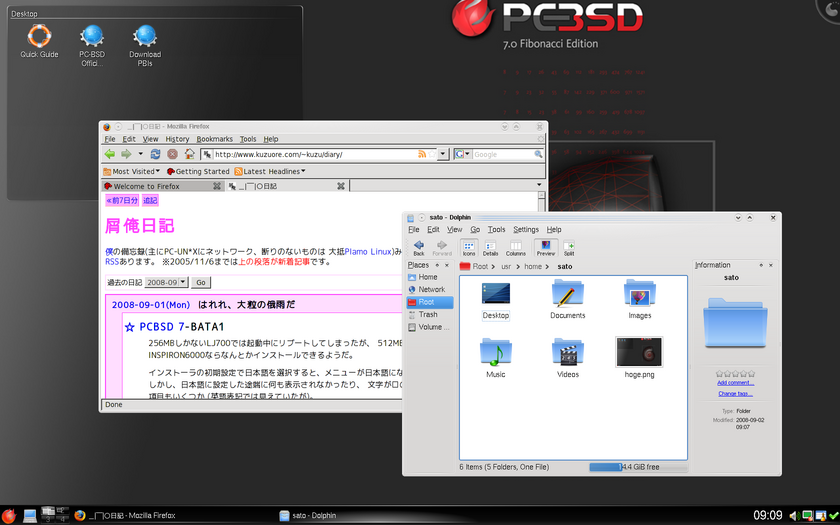Viewport: 840px width, 525px height.
Task: Click the Go button beside date dropdown
Action: pos(201,282)
